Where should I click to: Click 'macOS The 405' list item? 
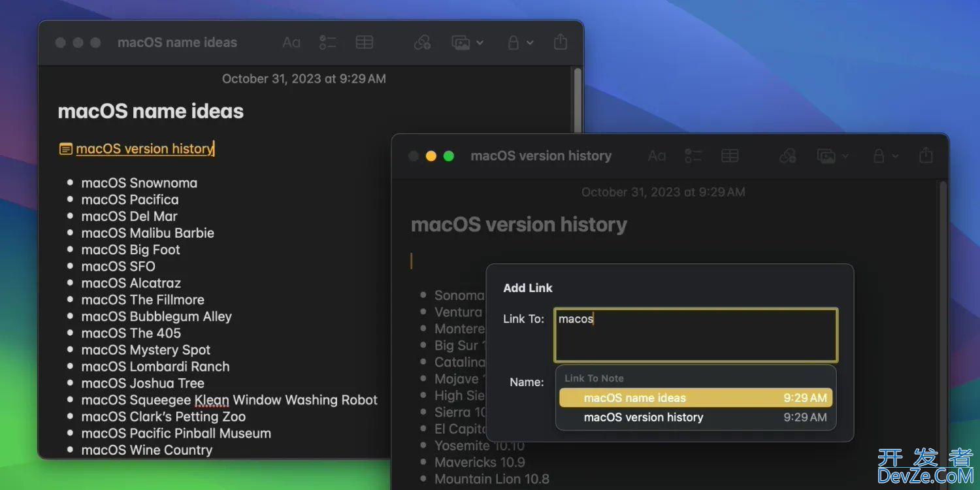[131, 333]
